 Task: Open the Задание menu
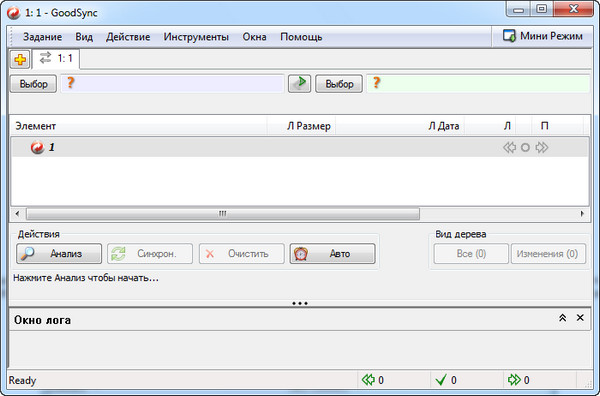42,37
